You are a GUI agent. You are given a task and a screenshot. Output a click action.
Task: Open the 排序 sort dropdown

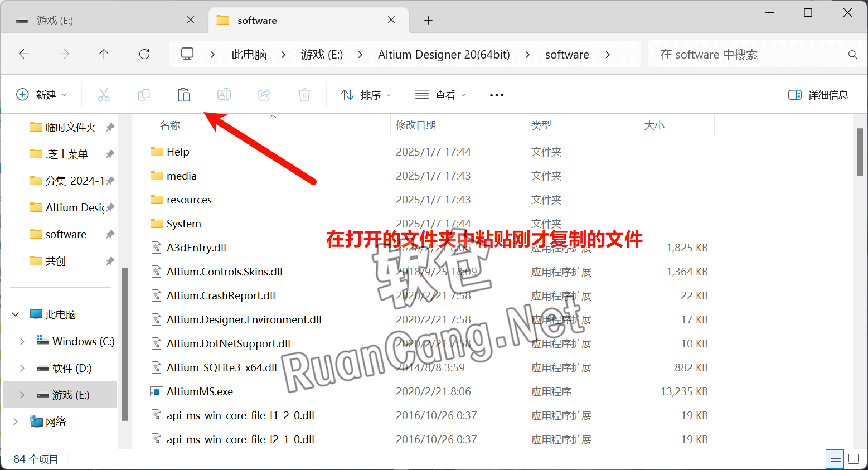[x=366, y=95]
